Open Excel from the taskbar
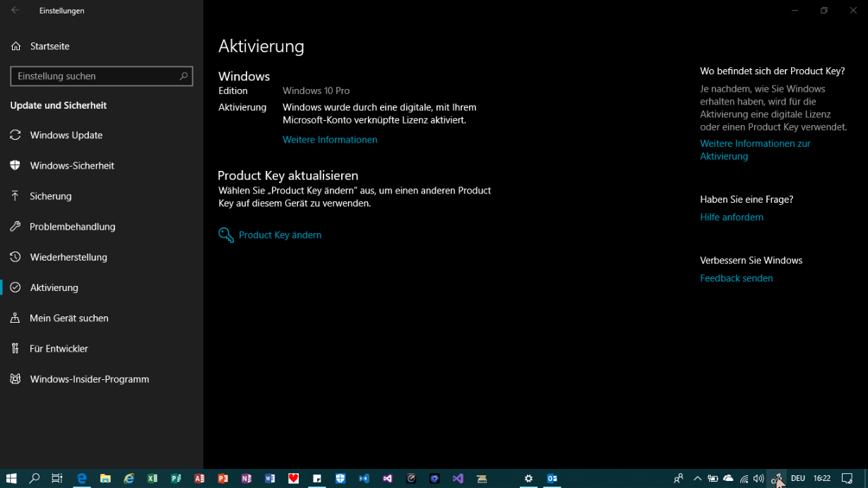This screenshot has width=868, height=488. pyautogui.click(x=152, y=479)
